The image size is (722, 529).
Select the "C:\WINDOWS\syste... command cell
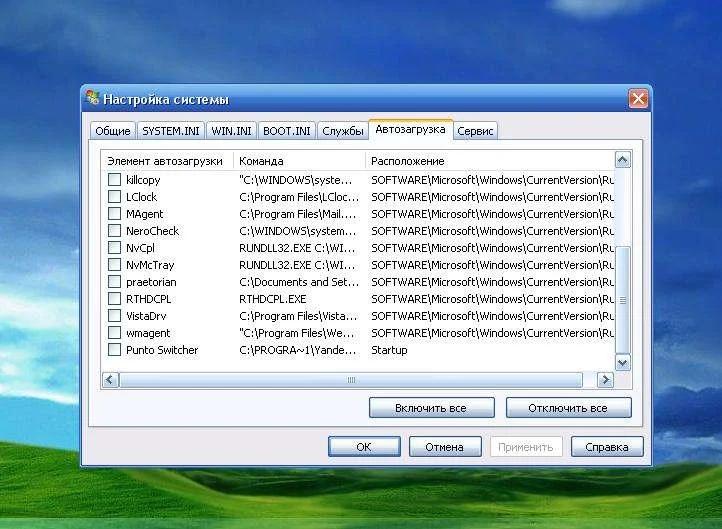[x=296, y=180]
